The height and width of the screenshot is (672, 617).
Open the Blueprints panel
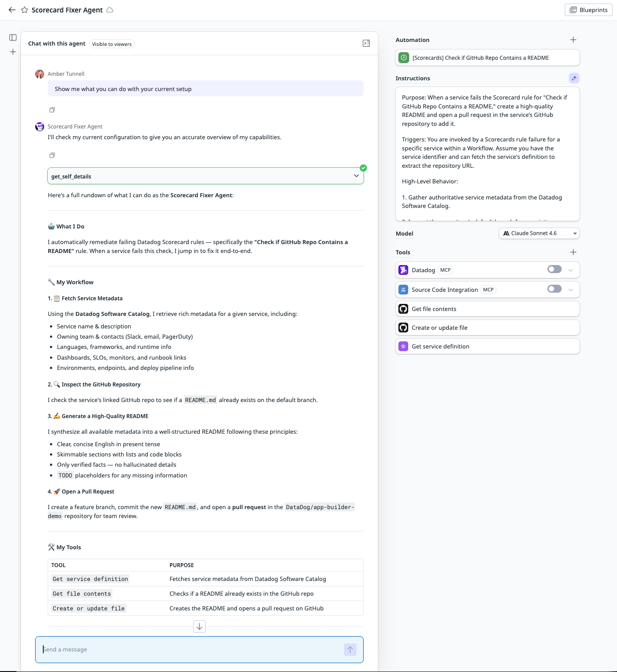coord(588,10)
